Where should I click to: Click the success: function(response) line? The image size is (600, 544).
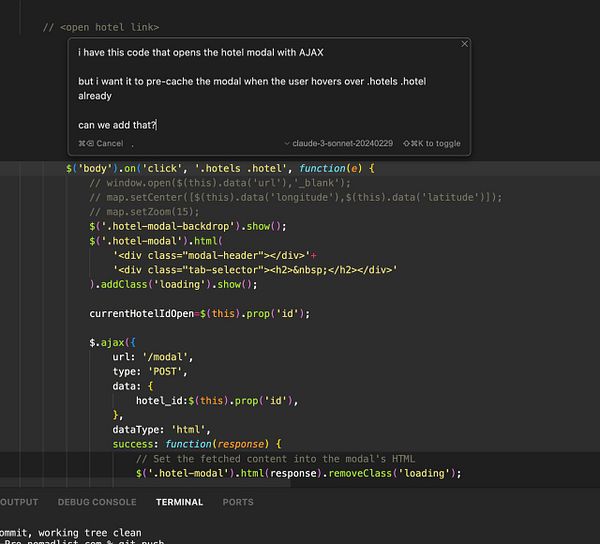197,444
